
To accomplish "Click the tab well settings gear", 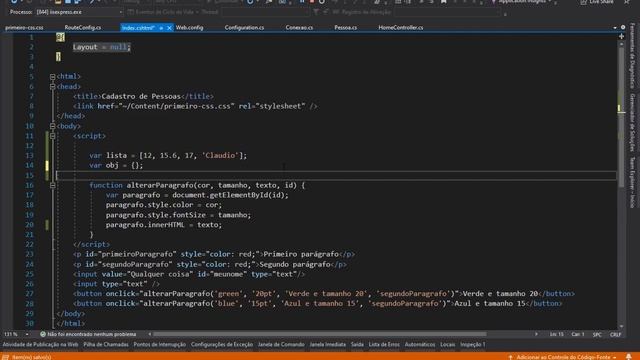I will pos(623,27).
